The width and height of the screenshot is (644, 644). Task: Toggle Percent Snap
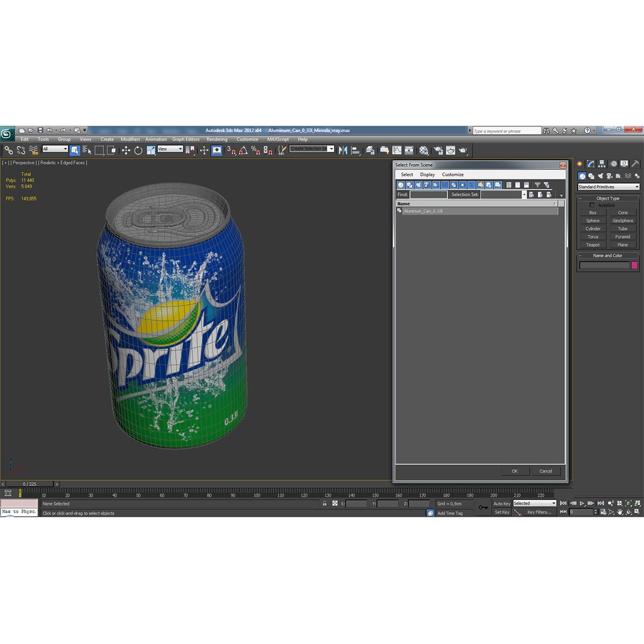click(255, 150)
